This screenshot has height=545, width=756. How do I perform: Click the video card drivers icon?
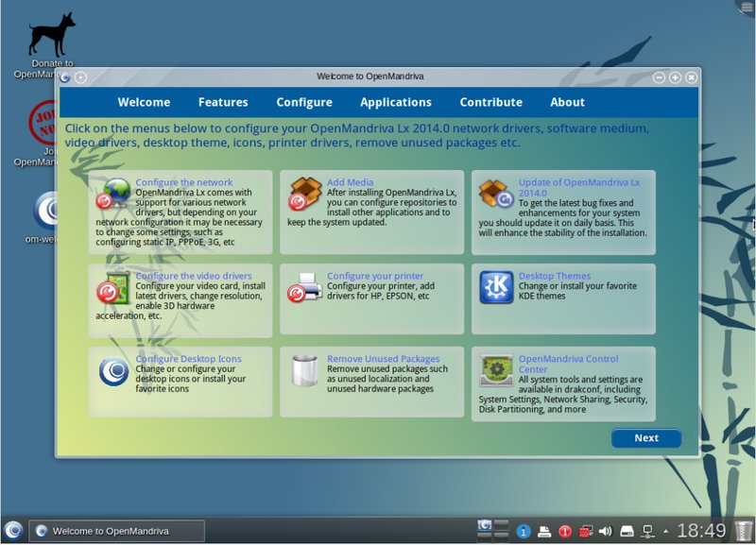coord(113,288)
